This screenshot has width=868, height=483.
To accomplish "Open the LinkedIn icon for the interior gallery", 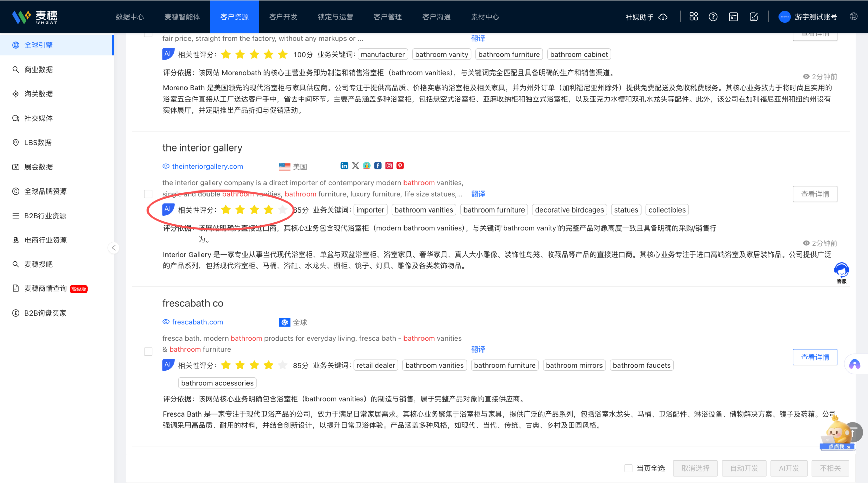I will [344, 166].
